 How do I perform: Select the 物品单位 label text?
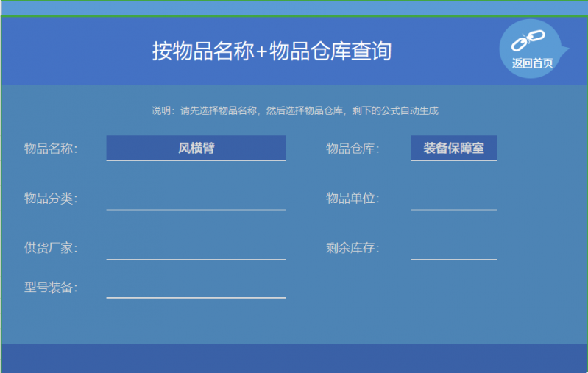pos(353,199)
